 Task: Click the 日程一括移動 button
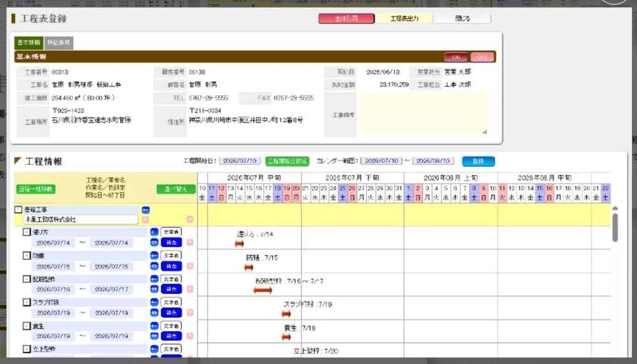coord(36,189)
